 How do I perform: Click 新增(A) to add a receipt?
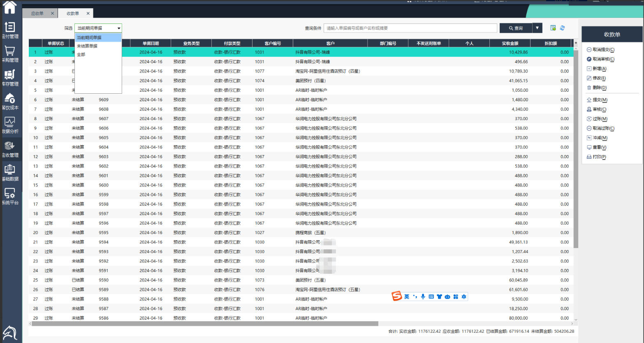click(599, 69)
